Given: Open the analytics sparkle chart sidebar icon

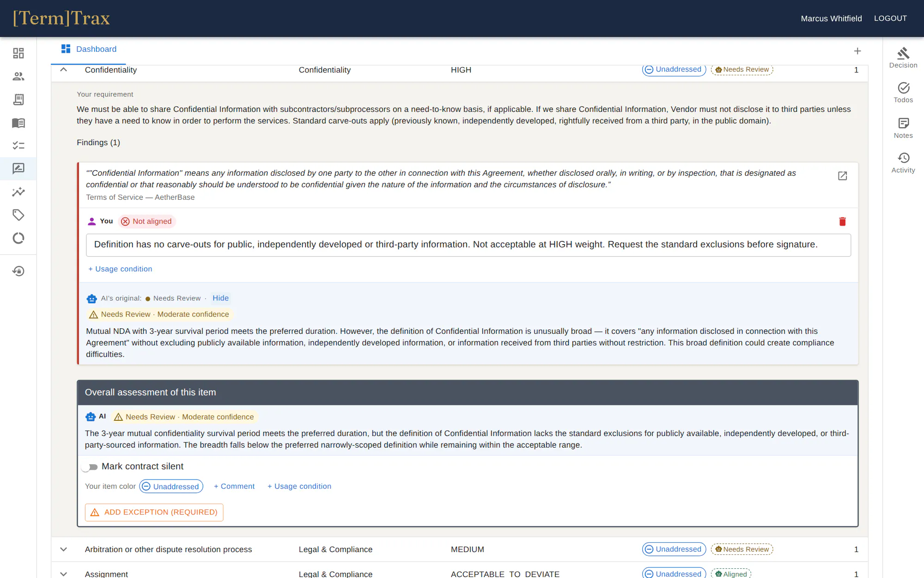Looking at the screenshot, I should pyautogui.click(x=18, y=192).
